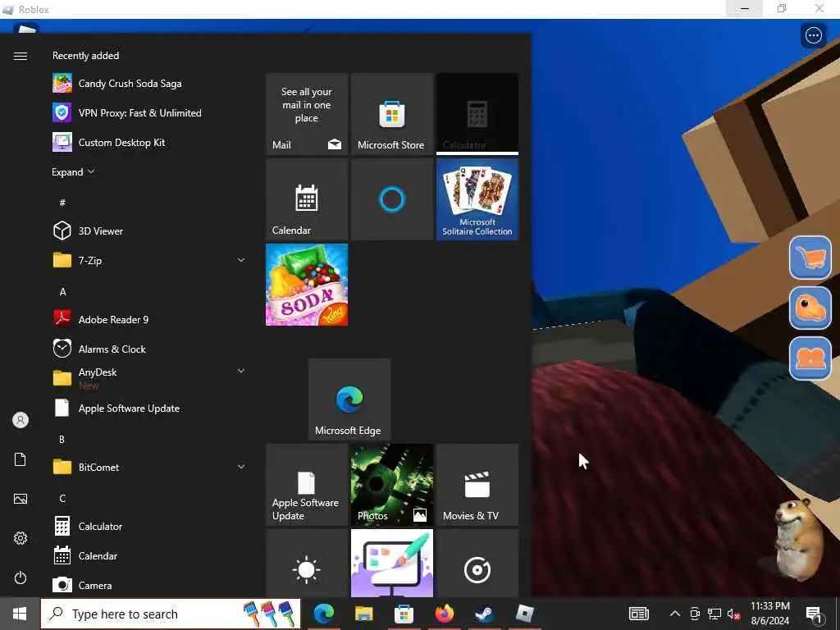Open Settings gear in Start sidebar
Viewport: 840px width, 630px height.
pyautogui.click(x=21, y=538)
